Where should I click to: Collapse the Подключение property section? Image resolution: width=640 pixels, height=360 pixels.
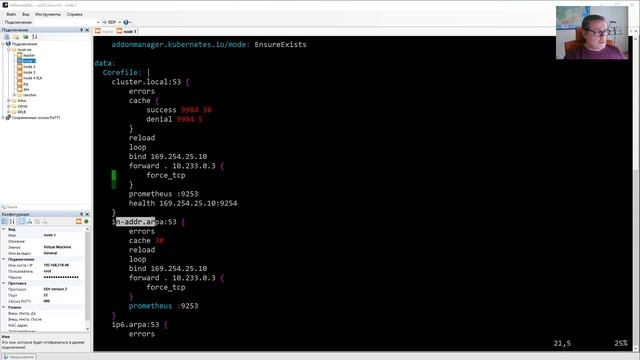(x=4, y=259)
